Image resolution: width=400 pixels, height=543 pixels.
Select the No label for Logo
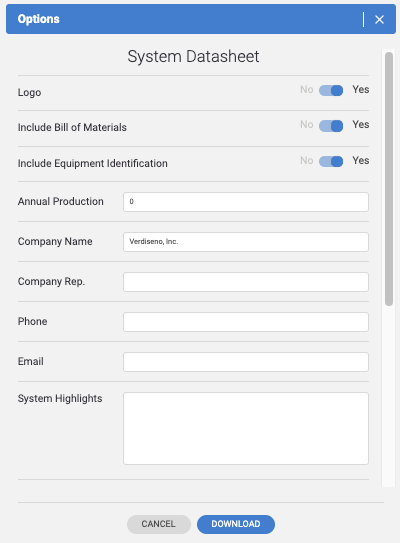307,89
